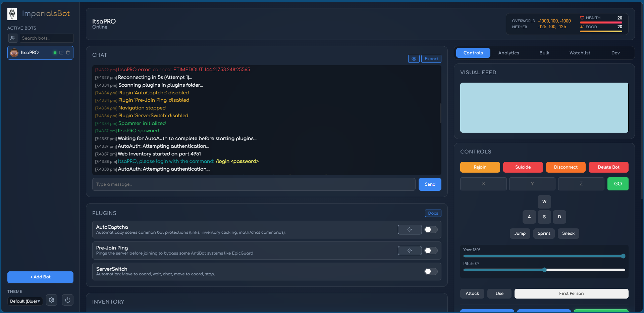The width and height of the screenshot is (644, 313).
Task: Focus the chat message input field
Action: 254,184
